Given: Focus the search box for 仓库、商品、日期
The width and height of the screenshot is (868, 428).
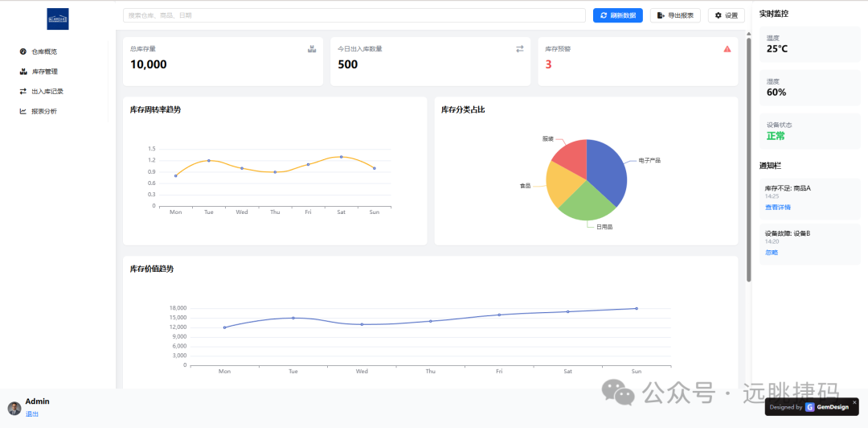Looking at the screenshot, I should point(354,15).
